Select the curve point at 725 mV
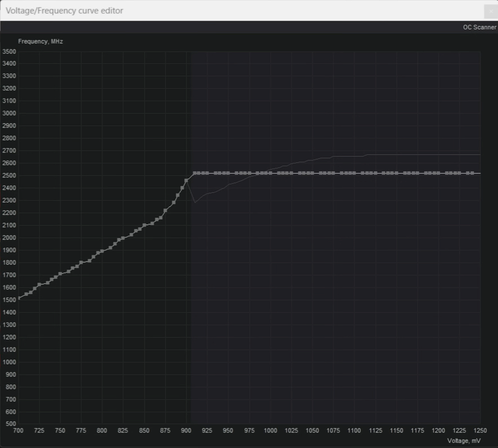This screenshot has width=498, height=448. 39,285
